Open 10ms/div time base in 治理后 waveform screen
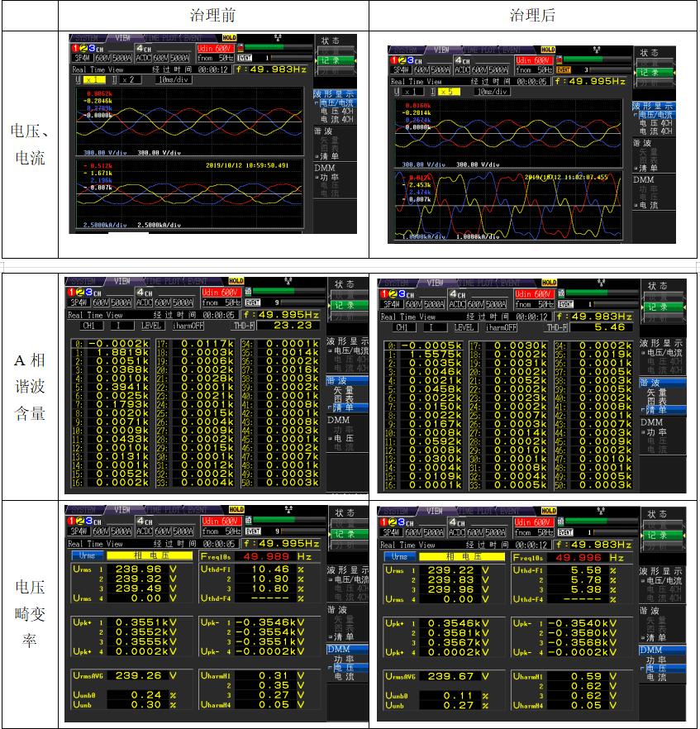700x729 pixels. 493,92
